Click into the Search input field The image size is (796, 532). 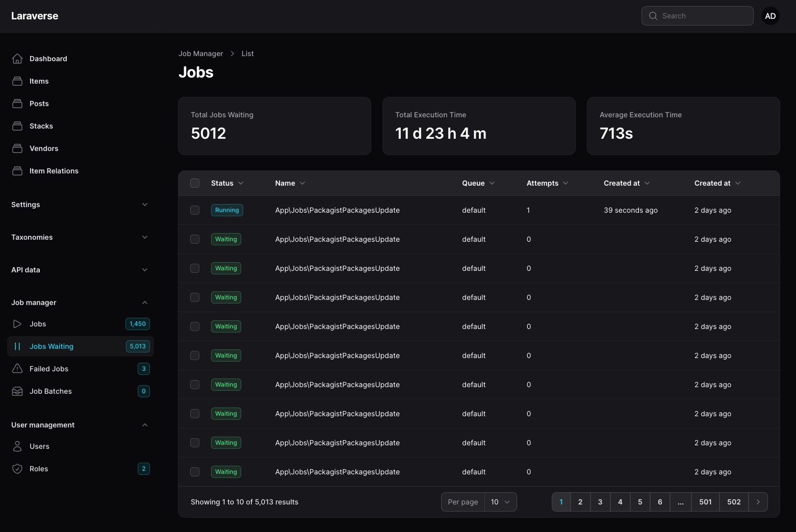(x=698, y=16)
